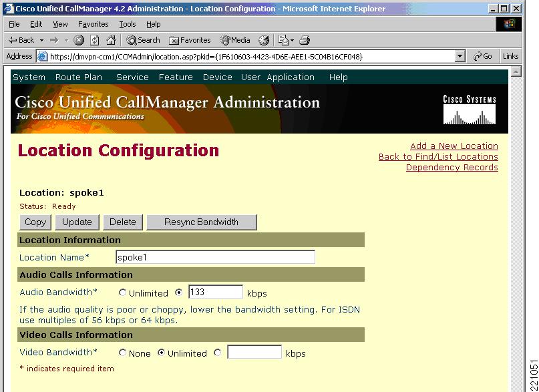The width and height of the screenshot is (539, 392).
Task: Click the Status: Ready text
Action: (47, 206)
